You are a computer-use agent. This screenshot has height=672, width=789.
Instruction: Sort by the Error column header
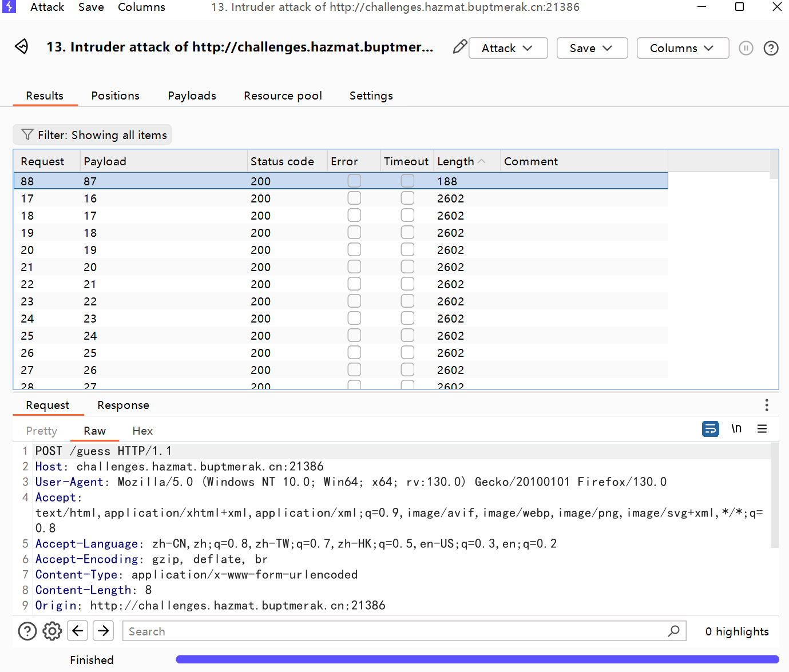coord(353,161)
